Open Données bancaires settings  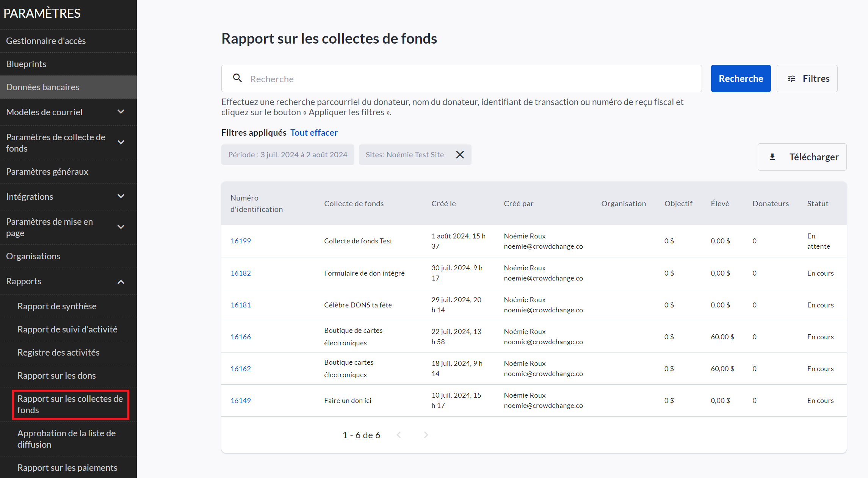[x=42, y=87]
